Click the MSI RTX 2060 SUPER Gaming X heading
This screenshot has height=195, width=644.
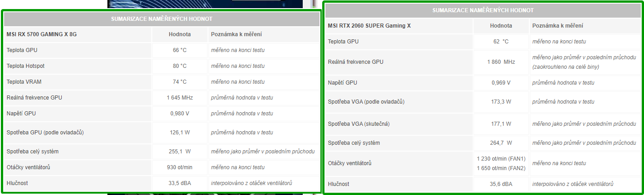point(369,26)
